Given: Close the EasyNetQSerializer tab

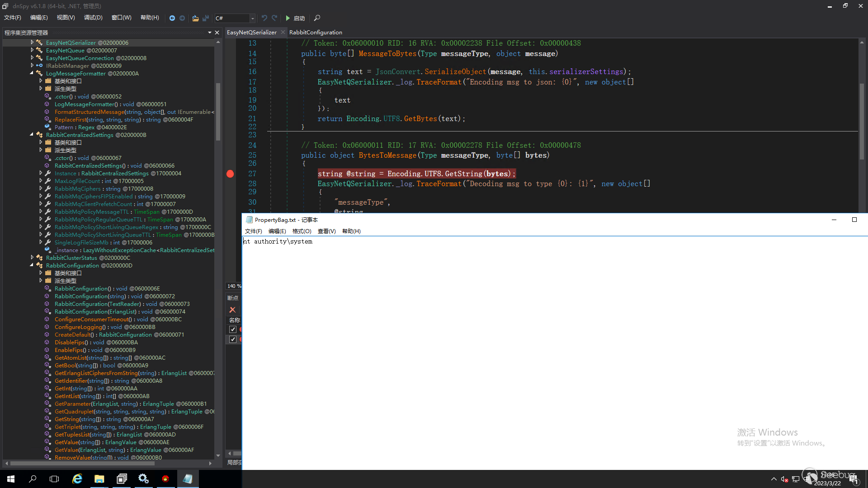Looking at the screenshot, I should coord(283,33).
